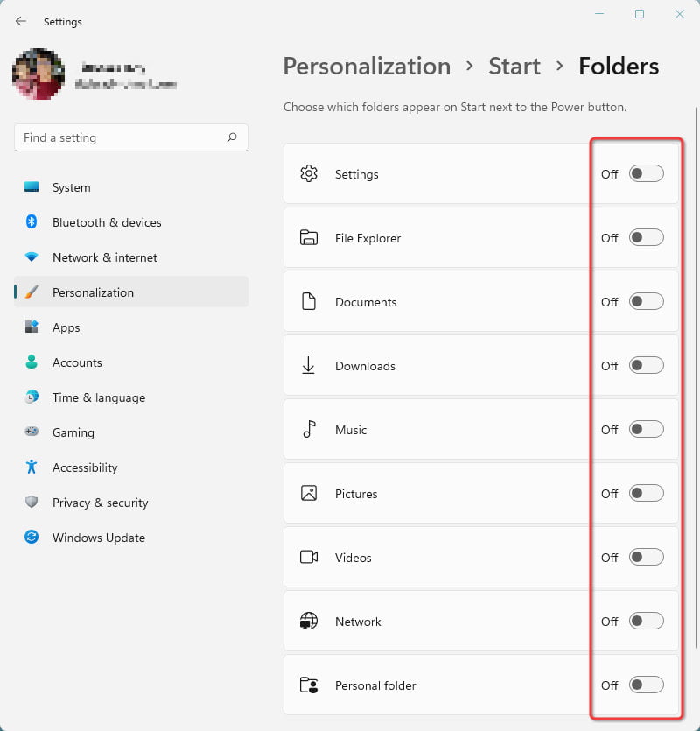Screen dimensions: 700x731
Task: Switch on the Videos toggle
Action: pyautogui.click(x=646, y=557)
